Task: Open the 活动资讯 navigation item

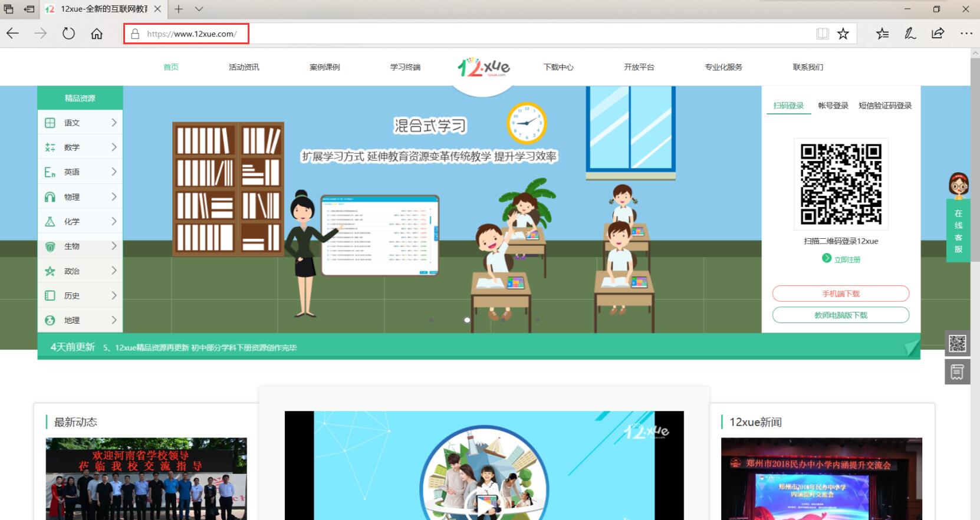Action: coord(244,67)
